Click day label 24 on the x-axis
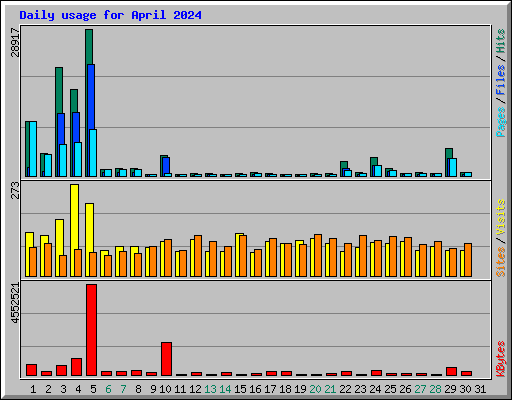Image resolution: width=512 pixels, height=400 pixels. pyautogui.click(x=375, y=389)
